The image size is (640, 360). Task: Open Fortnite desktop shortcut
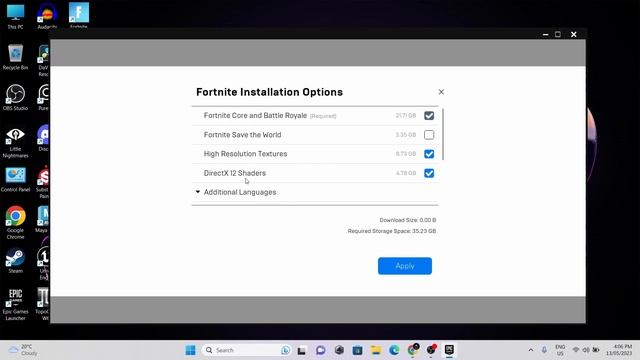[x=79, y=15]
